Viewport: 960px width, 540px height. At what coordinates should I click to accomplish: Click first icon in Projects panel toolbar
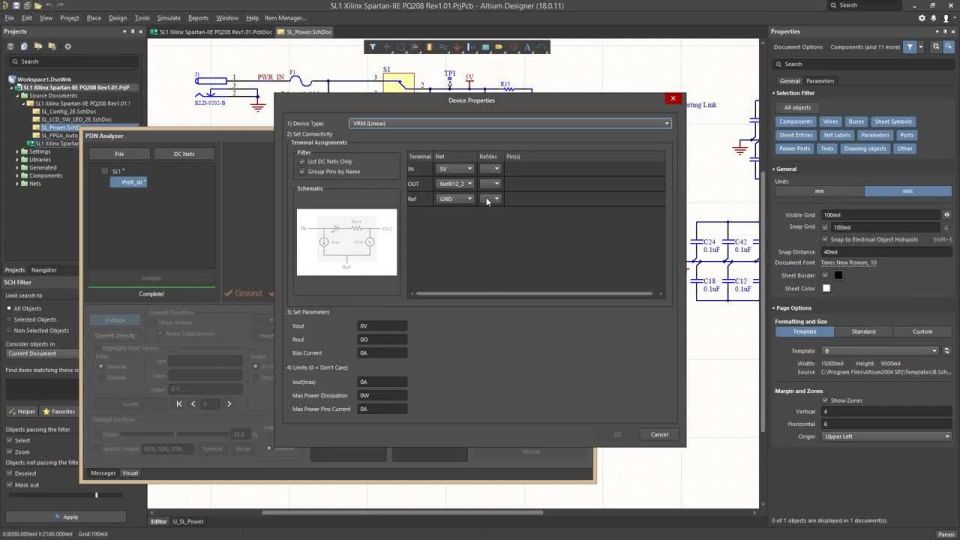coord(10,47)
